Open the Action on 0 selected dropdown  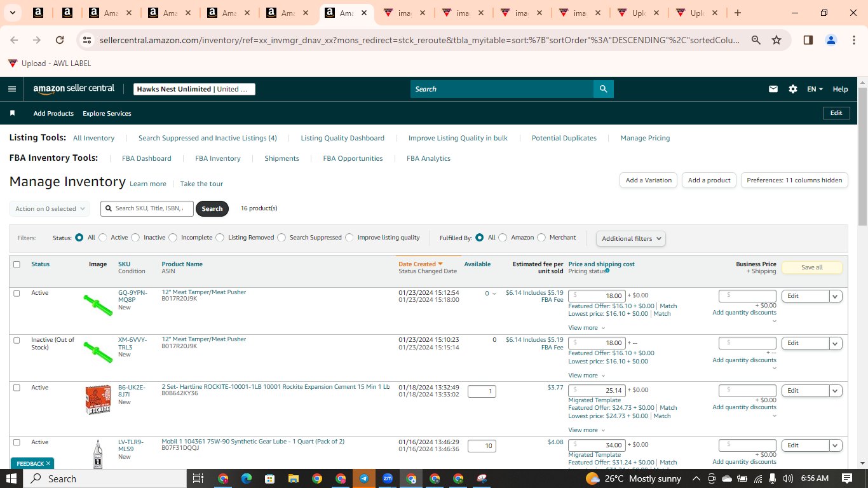pyautogui.click(x=50, y=208)
